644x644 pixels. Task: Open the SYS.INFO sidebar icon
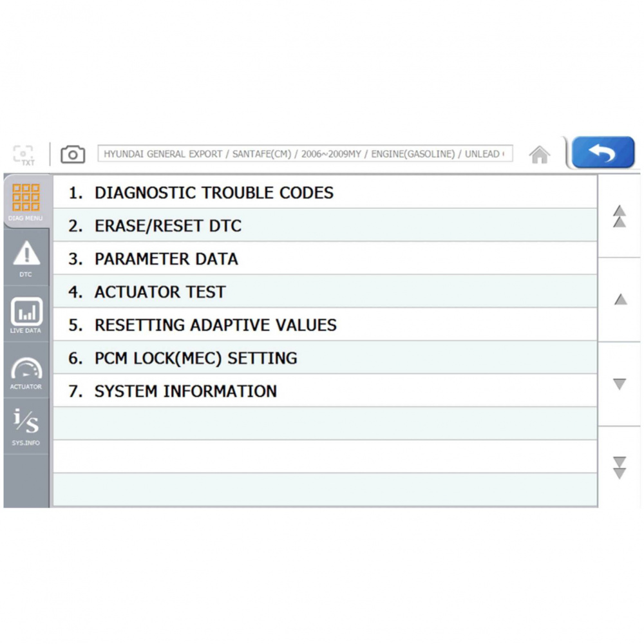[x=26, y=426]
